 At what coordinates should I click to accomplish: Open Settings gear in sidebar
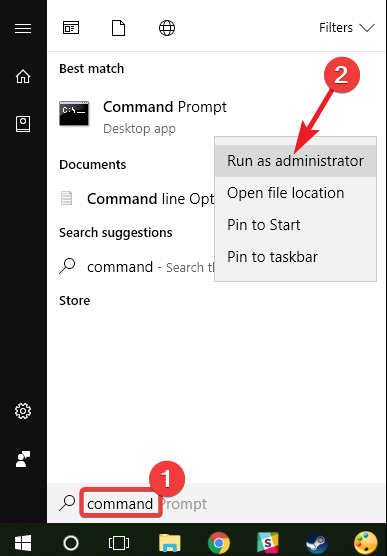click(x=23, y=411)
